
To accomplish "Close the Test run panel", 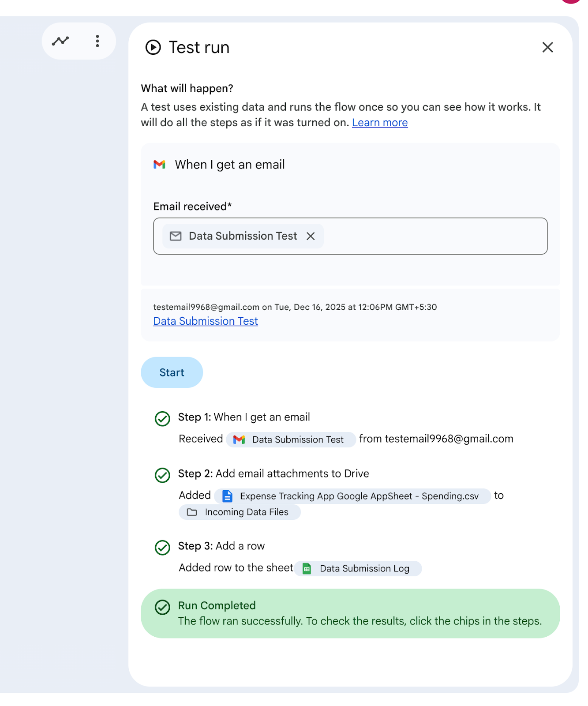I will click(x=547, y=47).
